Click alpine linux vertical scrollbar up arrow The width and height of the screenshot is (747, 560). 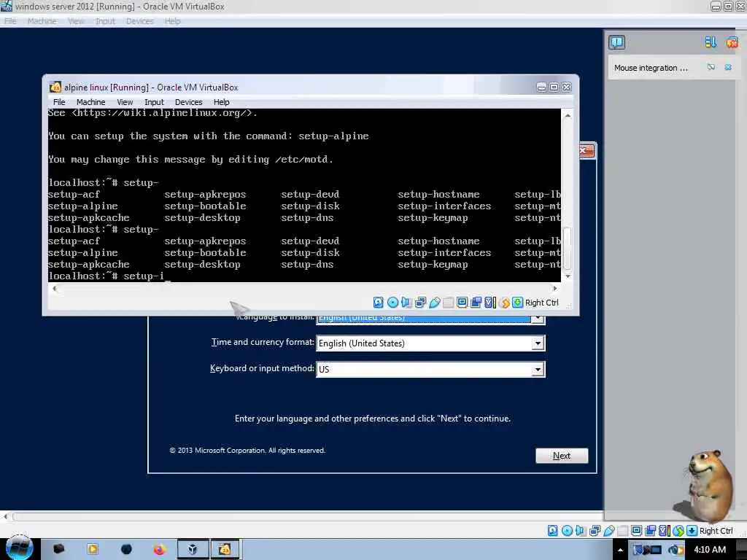pyautogui.click(x=568, y=115)
